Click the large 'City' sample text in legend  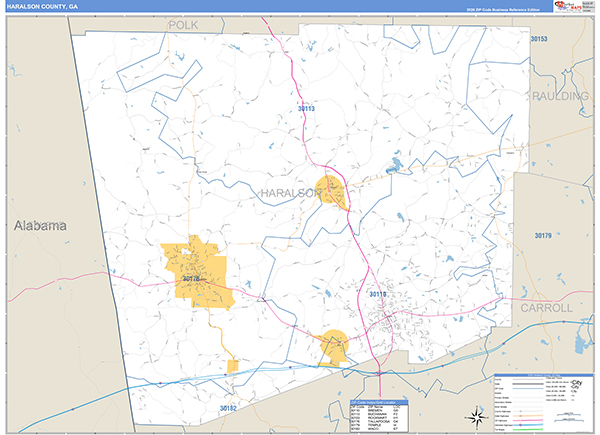pos(577,383)
